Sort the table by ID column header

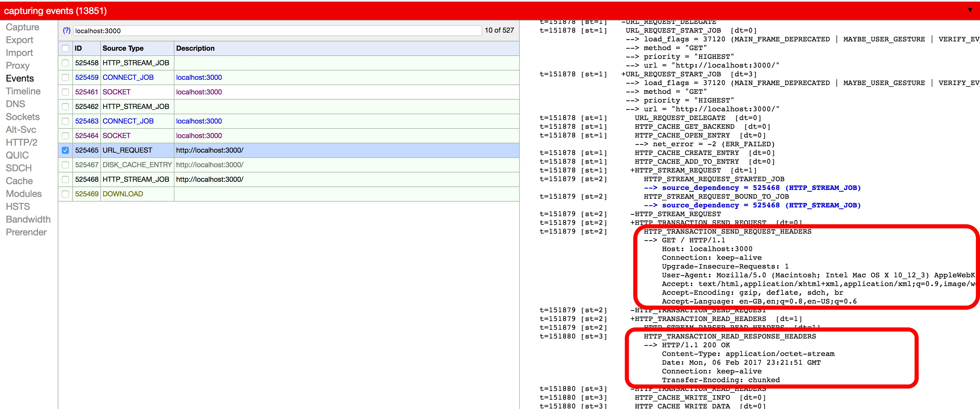click(x=78, y=48)
